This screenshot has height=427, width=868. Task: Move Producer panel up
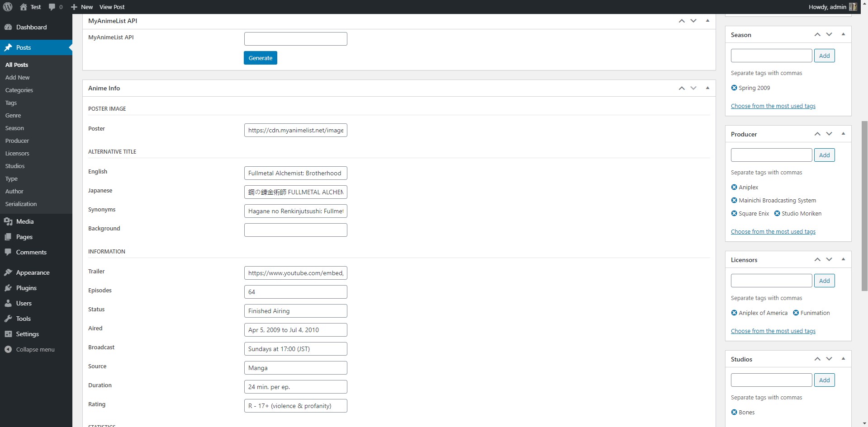click(x=817, y=134)
